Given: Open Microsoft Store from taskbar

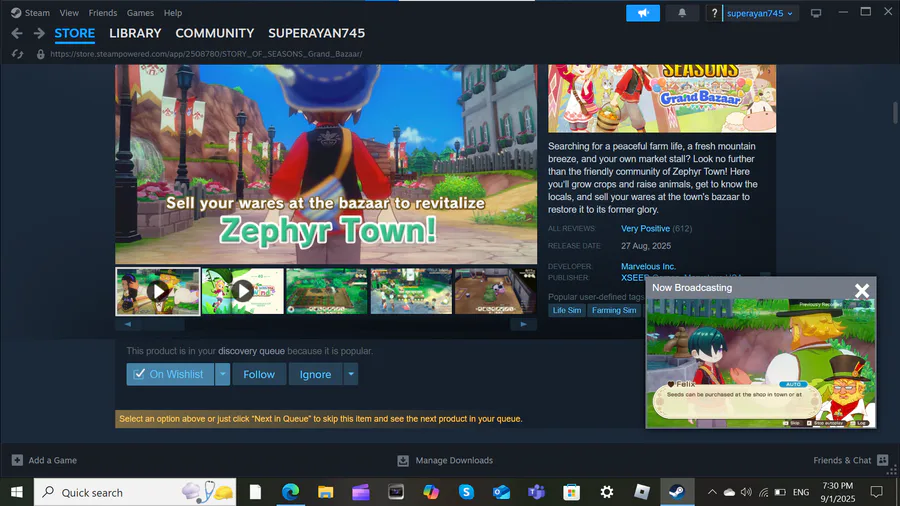Looking at the screenshot, I should pos(571,492).
